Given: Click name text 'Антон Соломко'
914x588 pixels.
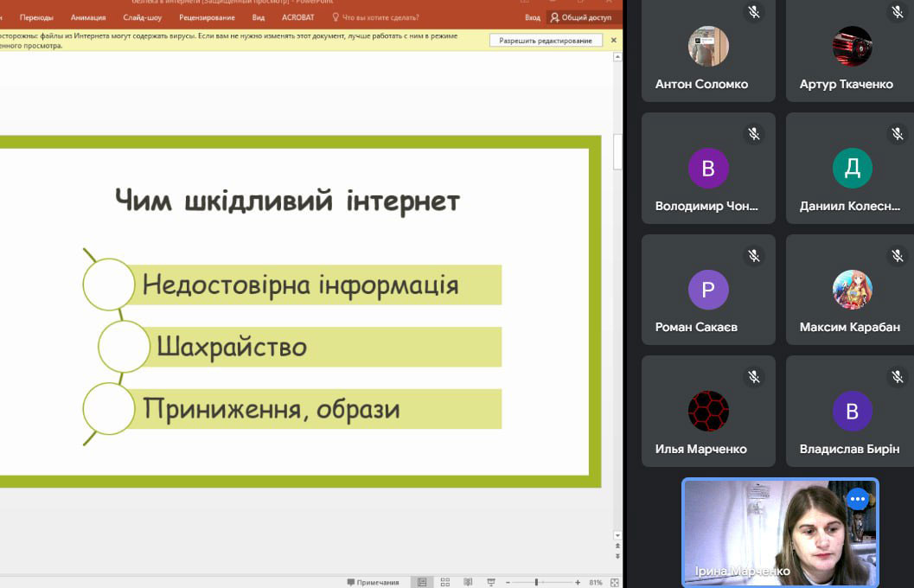Looking at the screenshot, I should tap(701, 85).
